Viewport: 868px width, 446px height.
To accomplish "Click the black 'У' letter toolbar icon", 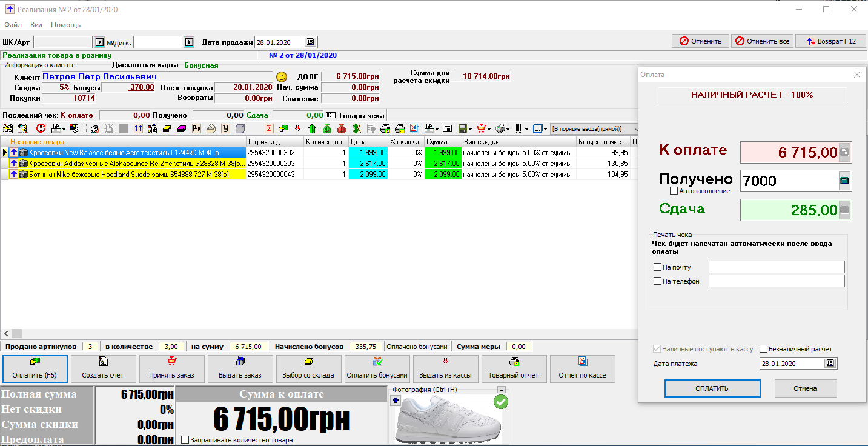I will 225,128.
